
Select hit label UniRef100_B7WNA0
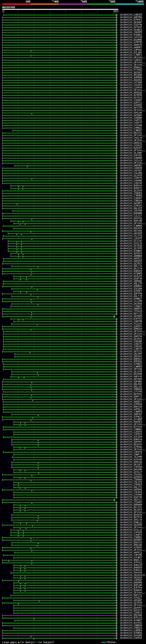coord(131,251)
